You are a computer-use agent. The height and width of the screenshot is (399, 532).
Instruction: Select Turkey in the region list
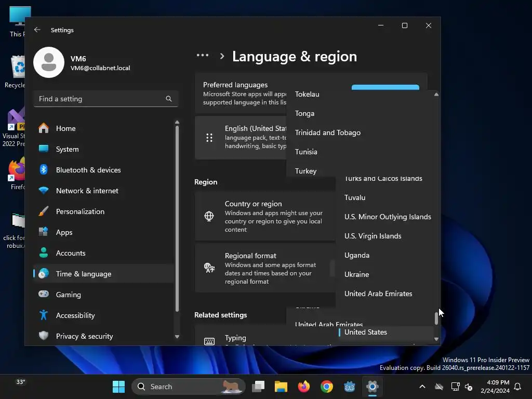[x=305, y=171]
